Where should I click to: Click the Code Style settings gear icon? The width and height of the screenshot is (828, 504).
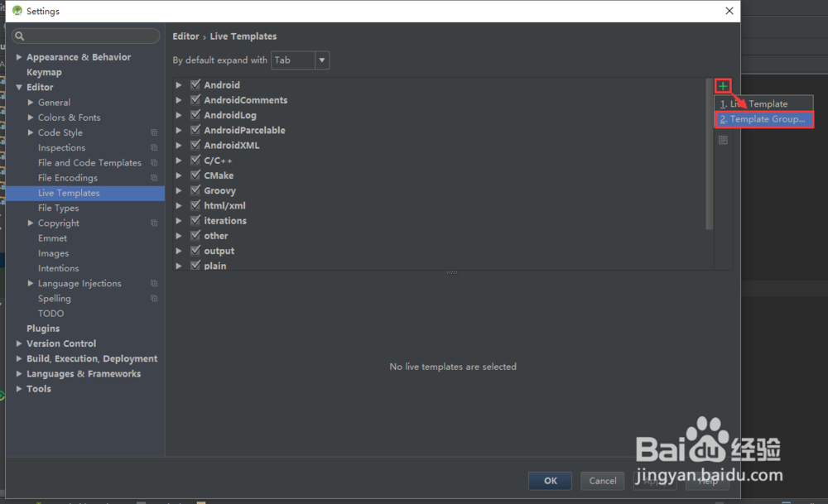pos(154,132)
